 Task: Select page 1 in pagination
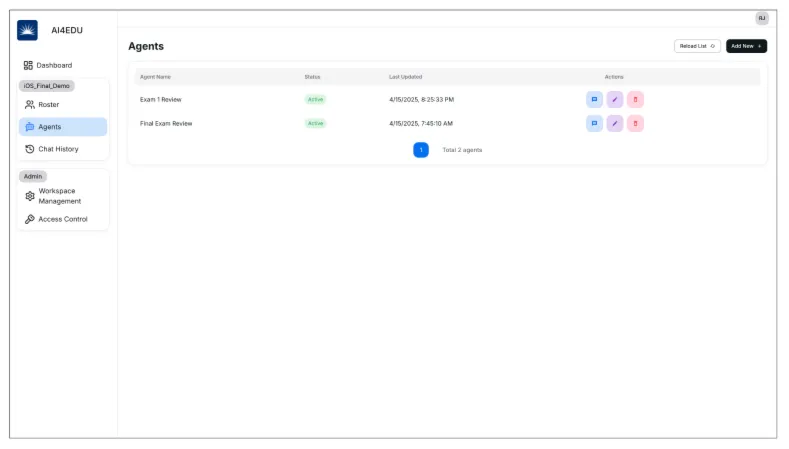(421, 150)
